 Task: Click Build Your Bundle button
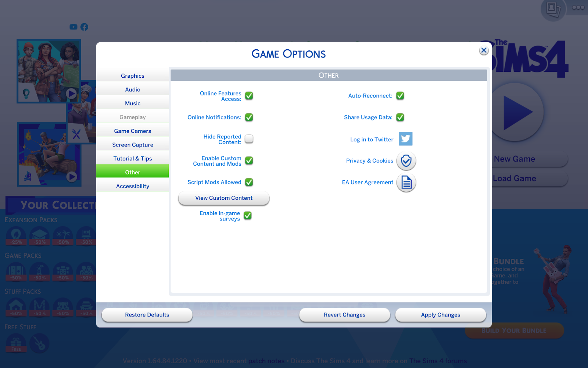(x=514, y=330)
